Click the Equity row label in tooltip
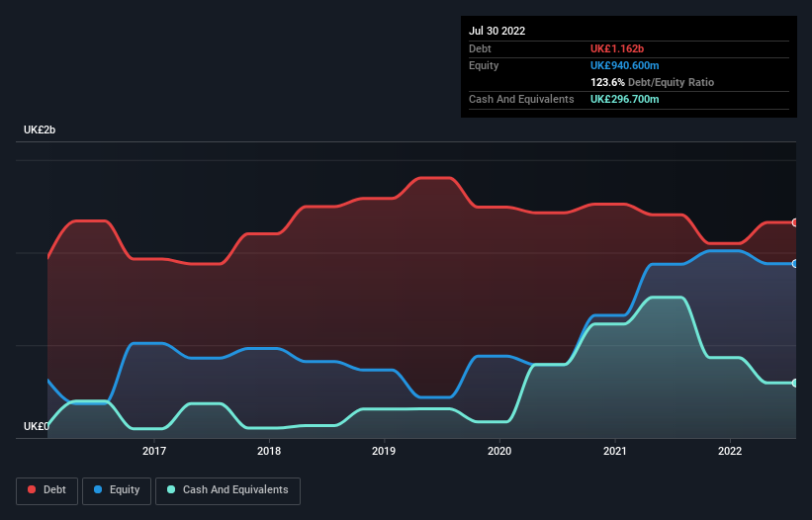This screenshot has height=520, width=812. (484, 65)
